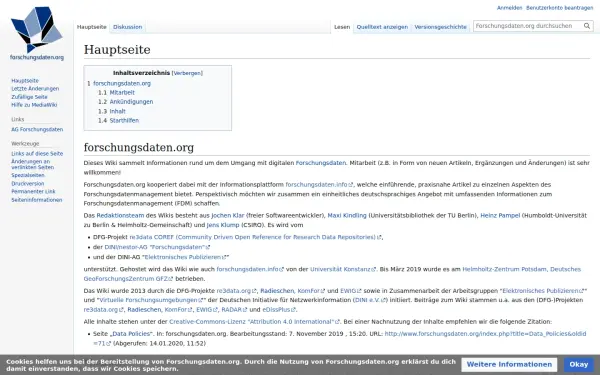Jump to section 1 forschungsdaten.org in contents

(119, 83)
